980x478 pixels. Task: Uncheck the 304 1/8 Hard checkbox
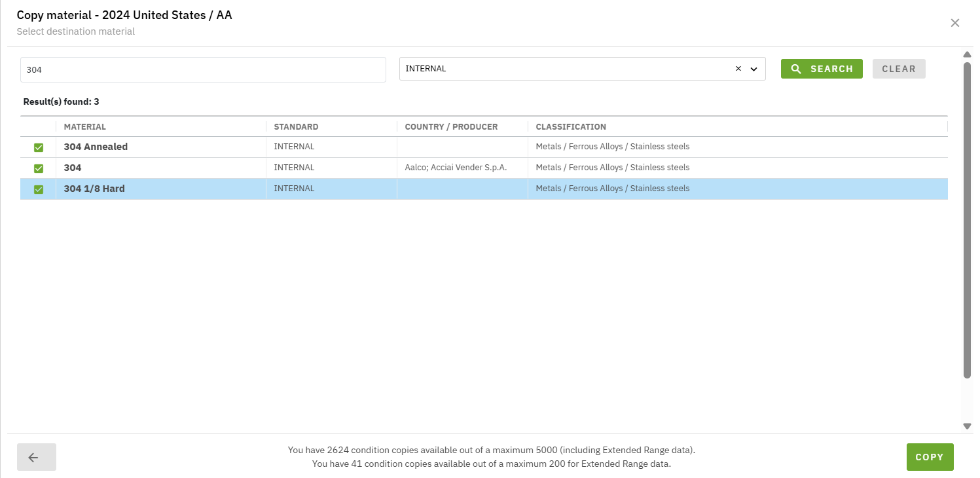pos(39,189)
